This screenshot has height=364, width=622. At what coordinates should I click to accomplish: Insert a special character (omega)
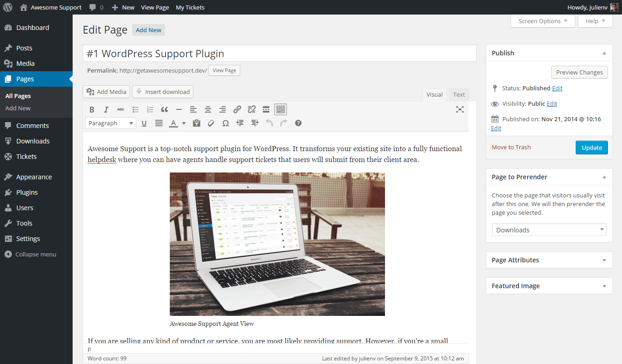[x=225, y=123]
